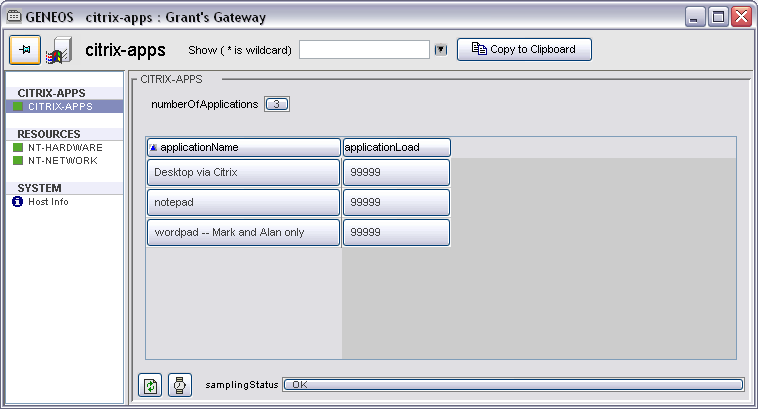Click the applicationLoad column header
758x409 pixels.
pos(396,147)
